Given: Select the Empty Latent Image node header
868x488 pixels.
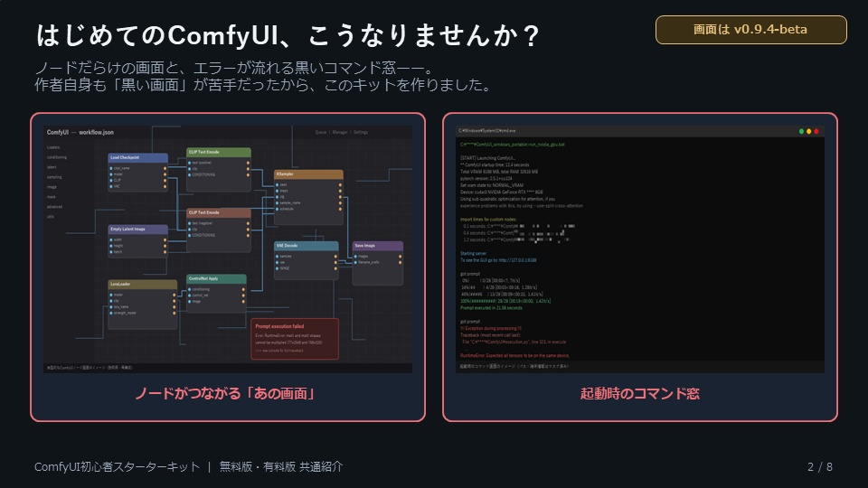Looking at the screenshot, I should 137,229.
